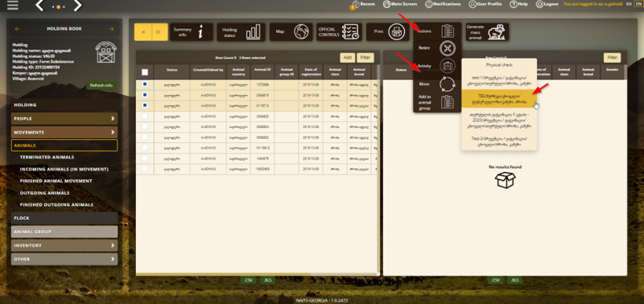Print the holding data
644x304 pixels.
coord(388,32)
